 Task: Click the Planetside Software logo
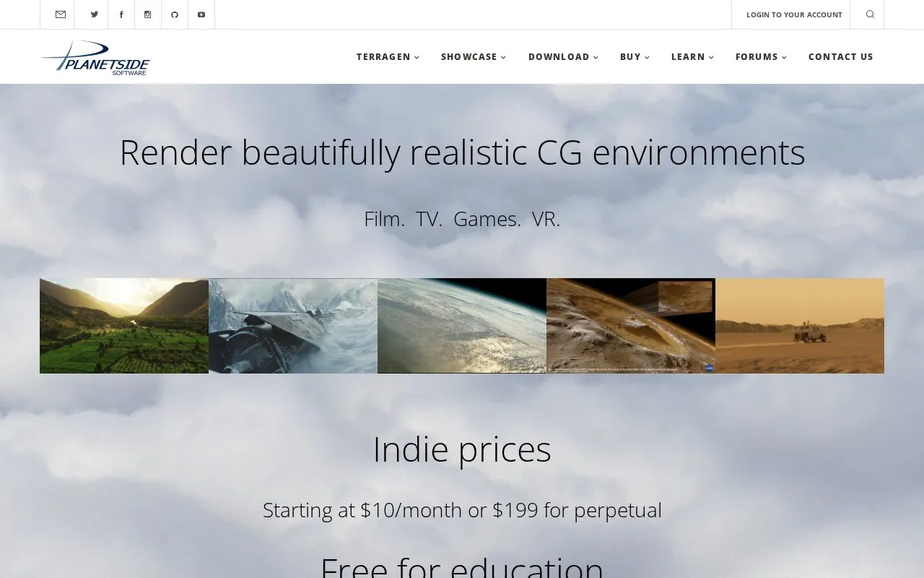point(96,58)
